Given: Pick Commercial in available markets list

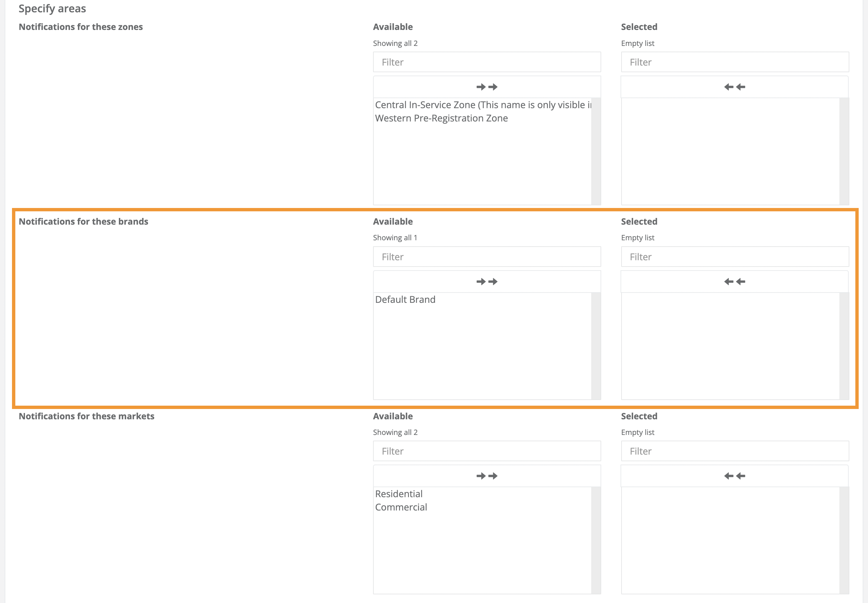Looking at the screenshot, I should (x=401, y=507).
